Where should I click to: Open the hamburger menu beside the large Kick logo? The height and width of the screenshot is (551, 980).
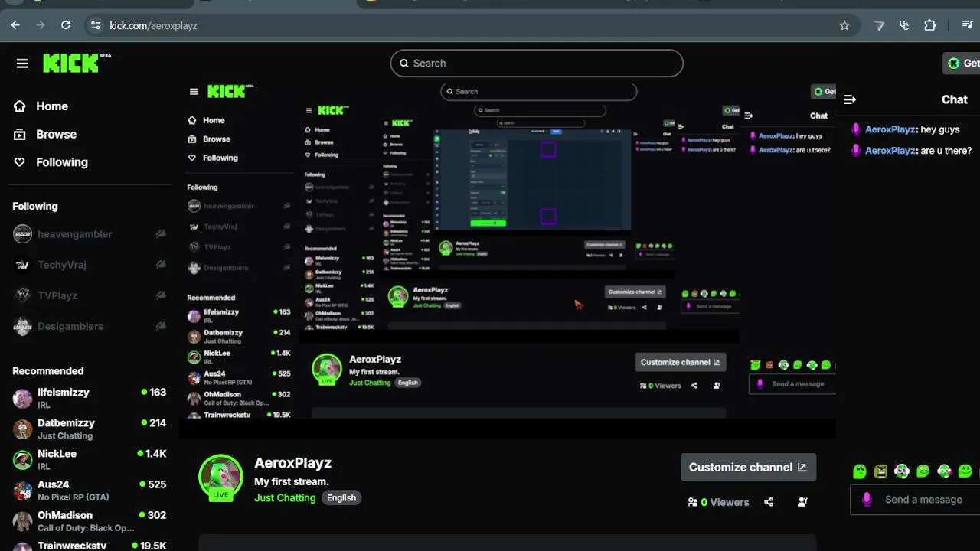(x=22, y=64)
